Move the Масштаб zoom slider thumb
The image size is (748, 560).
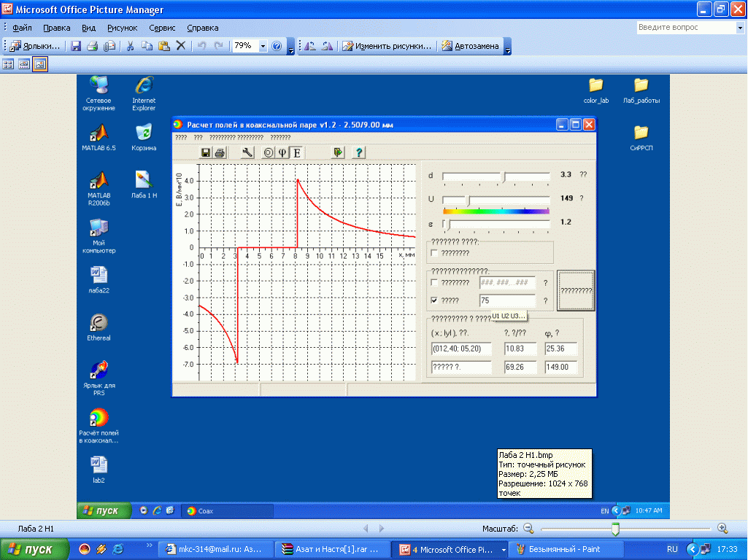[x=615, y=529]
